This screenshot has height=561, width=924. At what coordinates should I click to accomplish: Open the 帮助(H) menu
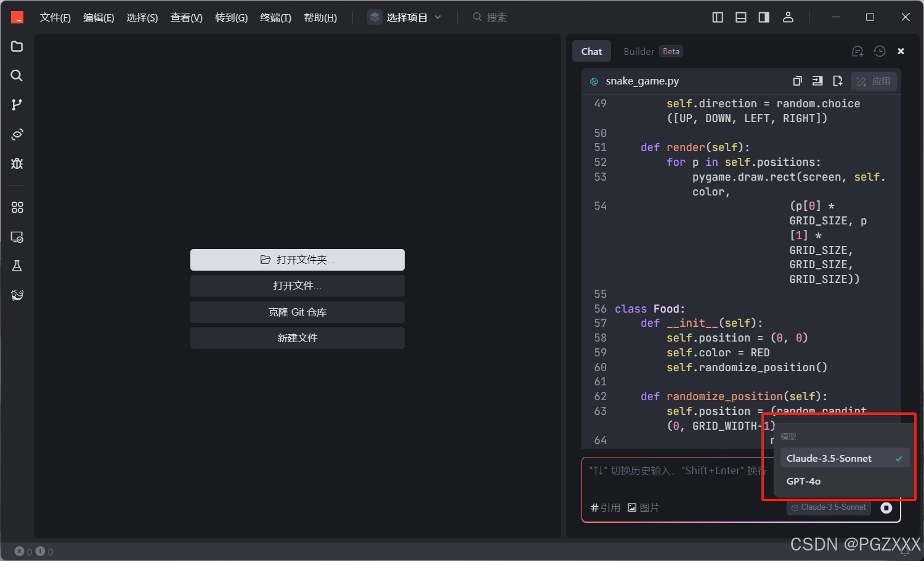pos(320,17)
